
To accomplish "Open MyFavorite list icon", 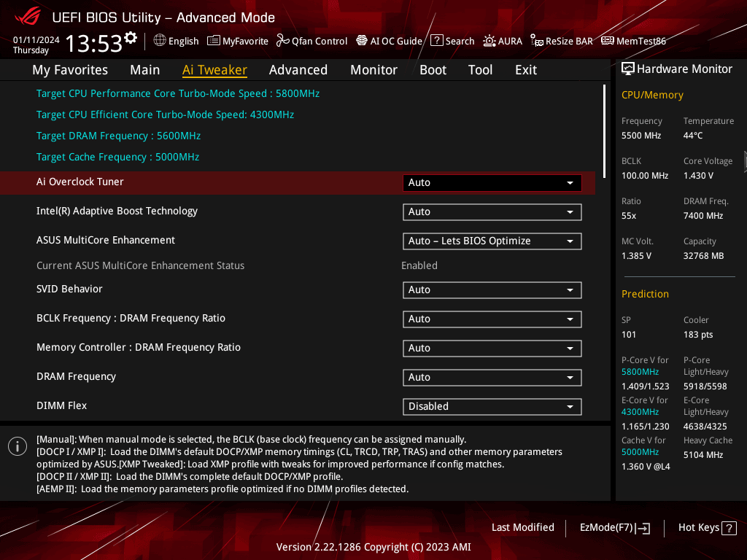I will pos(214,41).
